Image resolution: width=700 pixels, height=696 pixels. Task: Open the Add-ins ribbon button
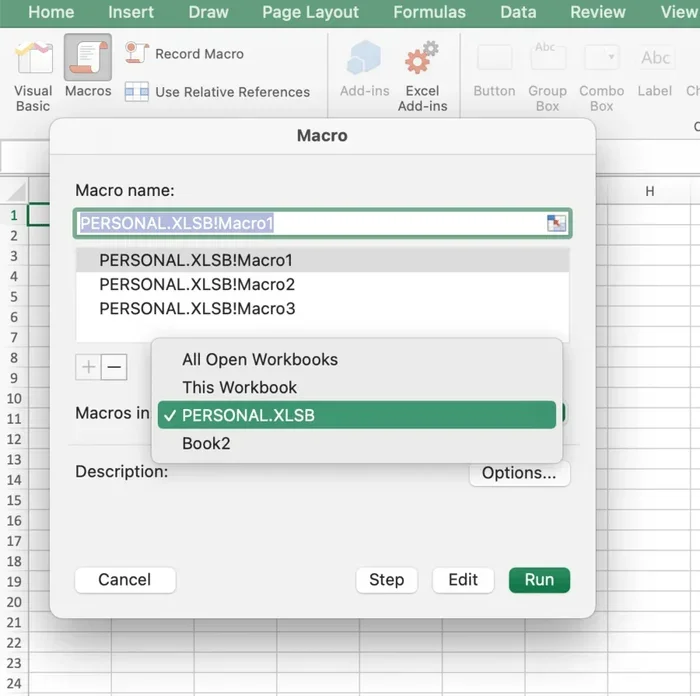tap(365, 69)
